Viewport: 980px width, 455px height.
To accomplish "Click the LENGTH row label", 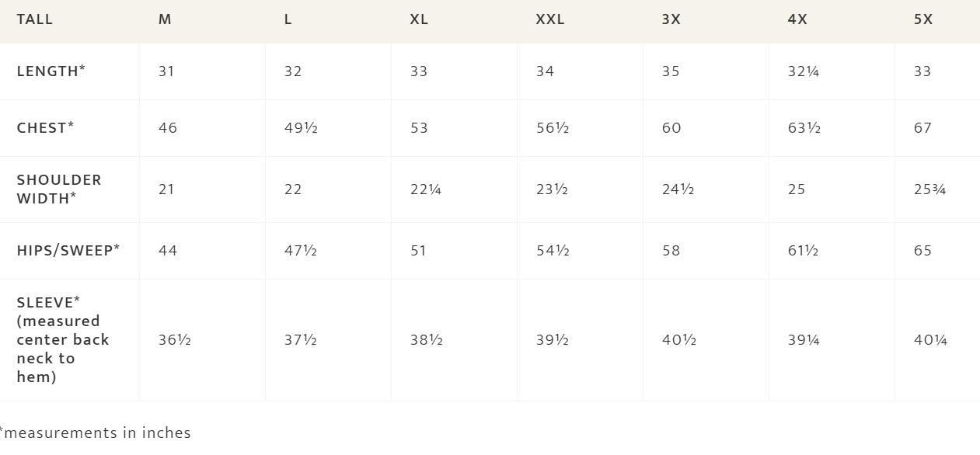I will pyautogui.click(x=51, y=71).
